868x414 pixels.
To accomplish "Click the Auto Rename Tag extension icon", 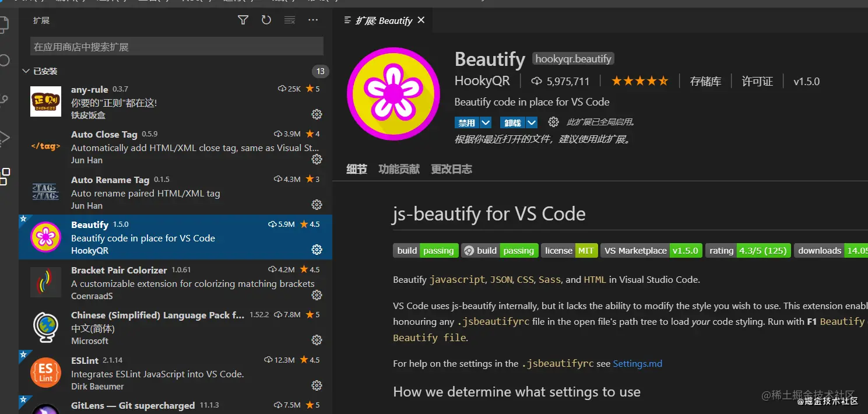I will pyautogui.click(x=45, y=192).
